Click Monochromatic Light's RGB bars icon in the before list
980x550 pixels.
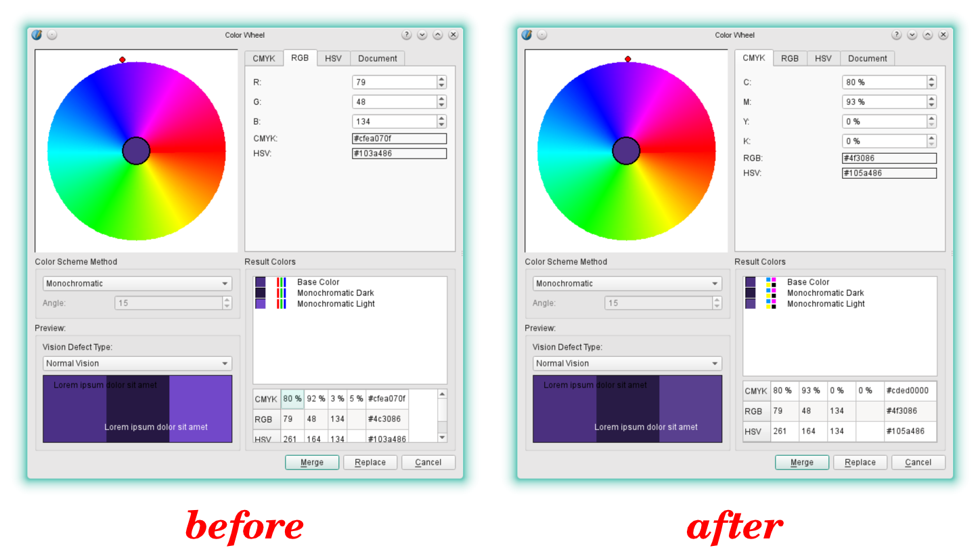coord(281,304)
